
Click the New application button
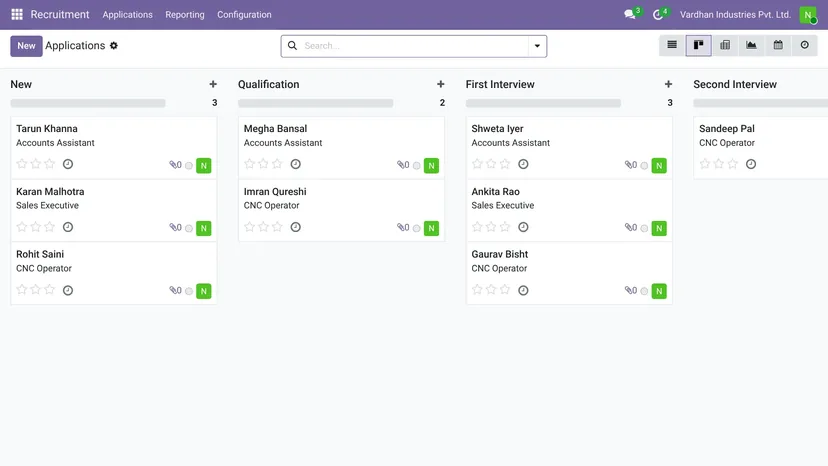[26, 46]
